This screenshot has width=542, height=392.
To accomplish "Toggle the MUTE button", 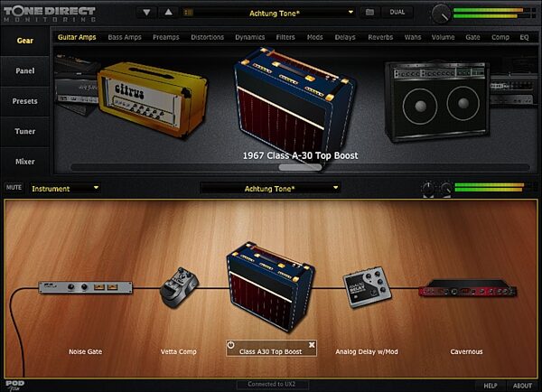I will pyautogui.click(x=14, y=187).
